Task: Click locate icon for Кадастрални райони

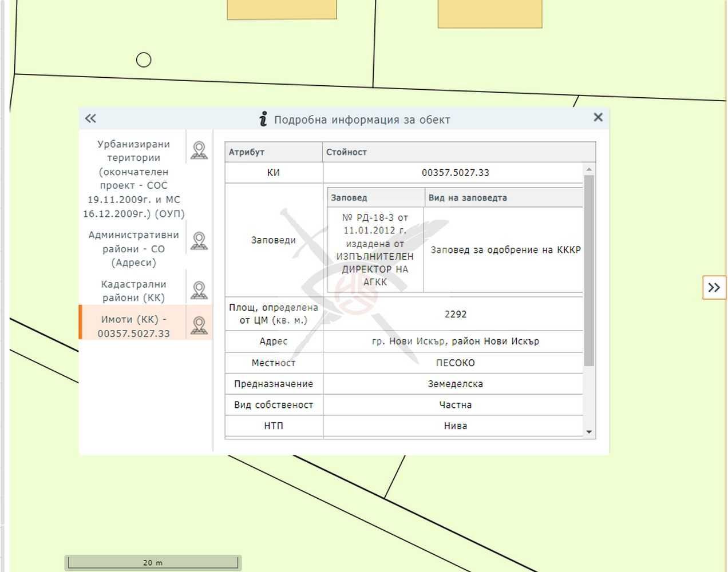Action: (199, 290)
